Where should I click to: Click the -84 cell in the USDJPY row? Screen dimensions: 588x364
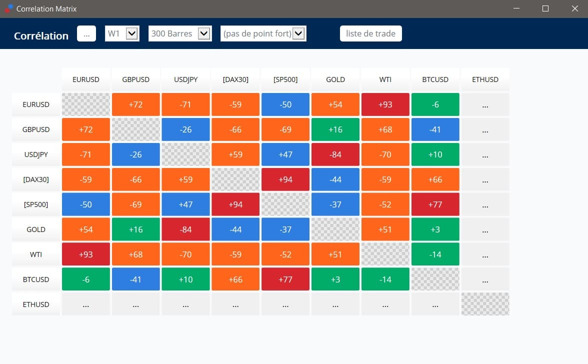[x=335, y=154]
